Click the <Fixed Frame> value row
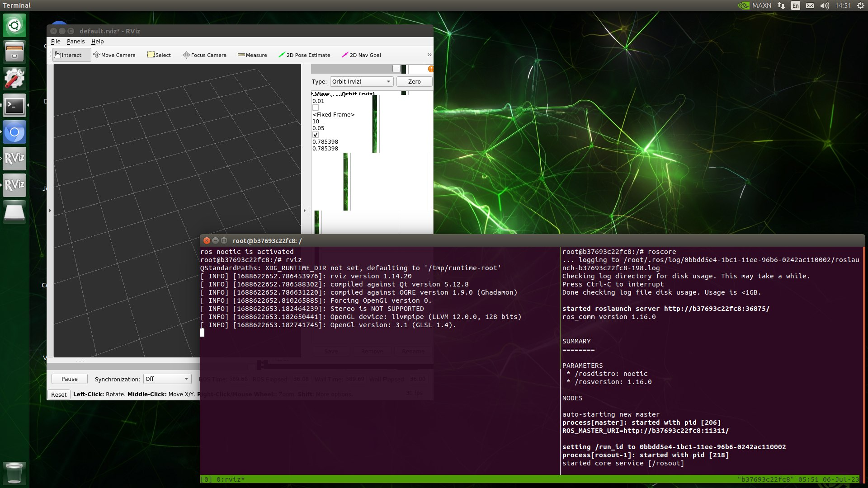This screenshot has height=488, width=868. (x=334, y=115)
